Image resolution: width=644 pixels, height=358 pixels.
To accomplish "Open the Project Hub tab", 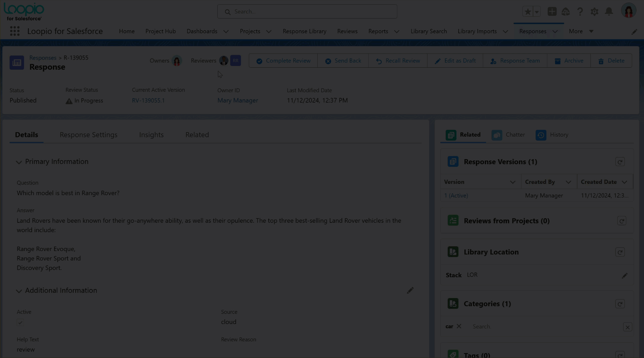I will pyautogui.click(x=160, y=31).
